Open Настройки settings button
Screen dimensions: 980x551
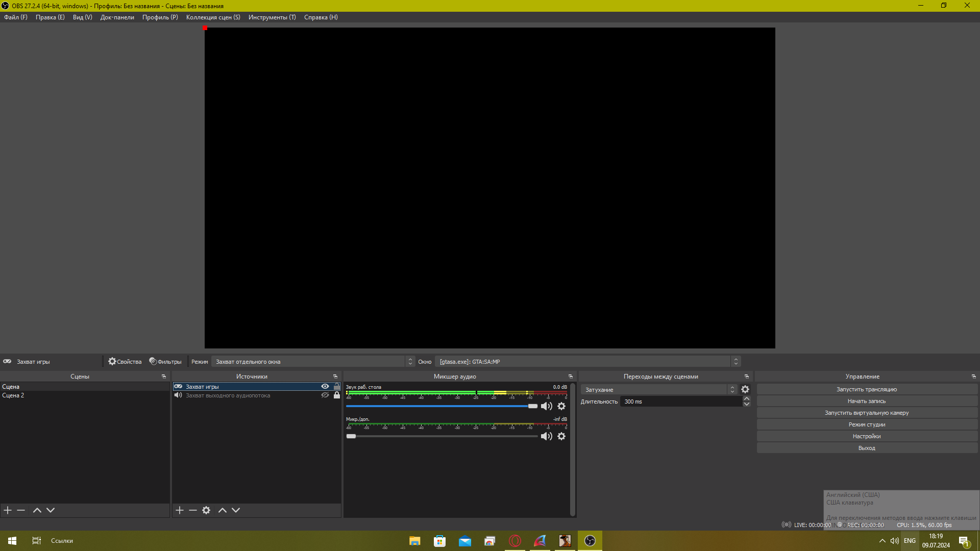[867, 436]
